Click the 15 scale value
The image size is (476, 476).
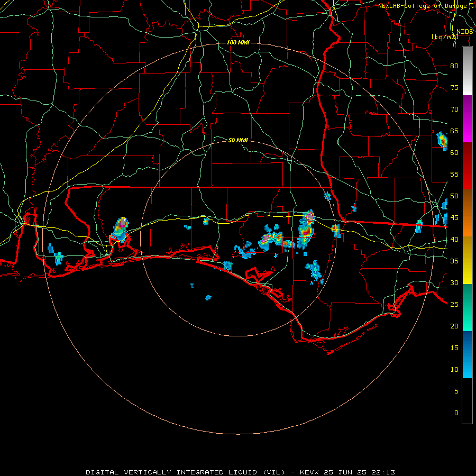click(454, 348)
